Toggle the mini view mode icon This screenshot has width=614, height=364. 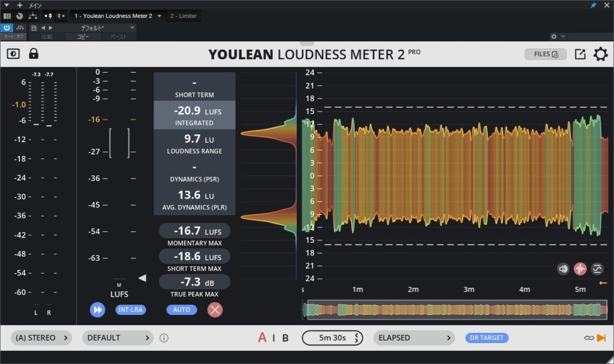pyautogui.click(x=13, y=54)
